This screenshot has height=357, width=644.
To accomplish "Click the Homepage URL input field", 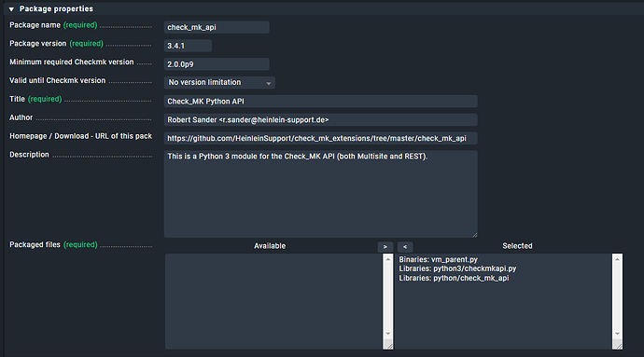I will tap(320, 138).
